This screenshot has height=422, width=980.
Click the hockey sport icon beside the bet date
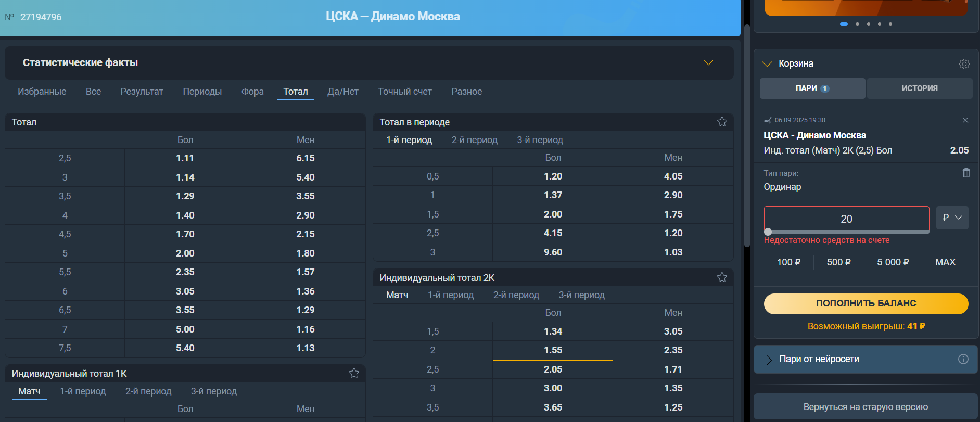(768, 120)
